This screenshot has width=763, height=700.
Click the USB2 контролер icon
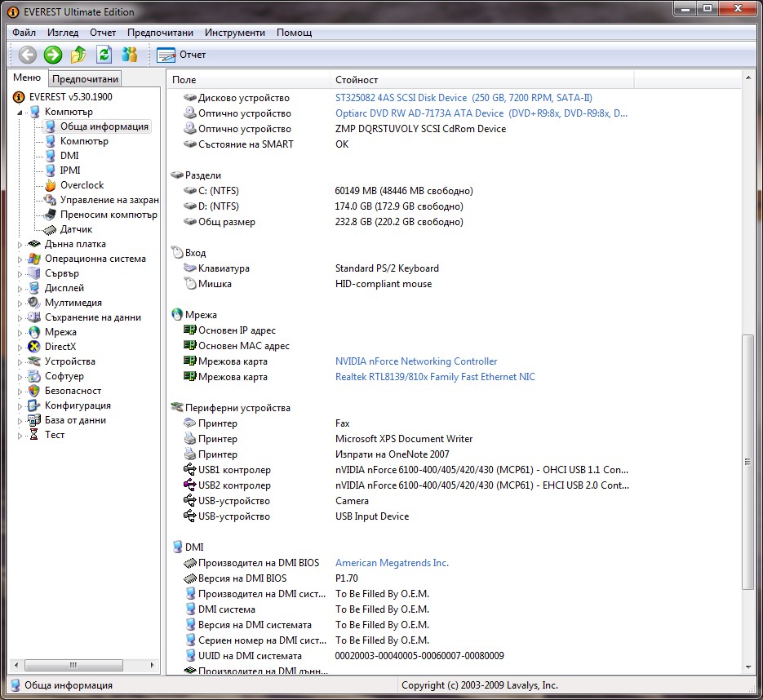coord(190,485)
